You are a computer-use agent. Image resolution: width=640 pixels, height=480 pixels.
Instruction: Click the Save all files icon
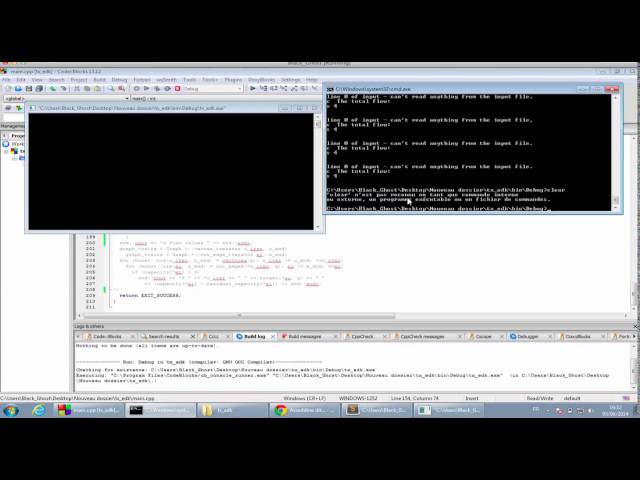pos(39,89)
